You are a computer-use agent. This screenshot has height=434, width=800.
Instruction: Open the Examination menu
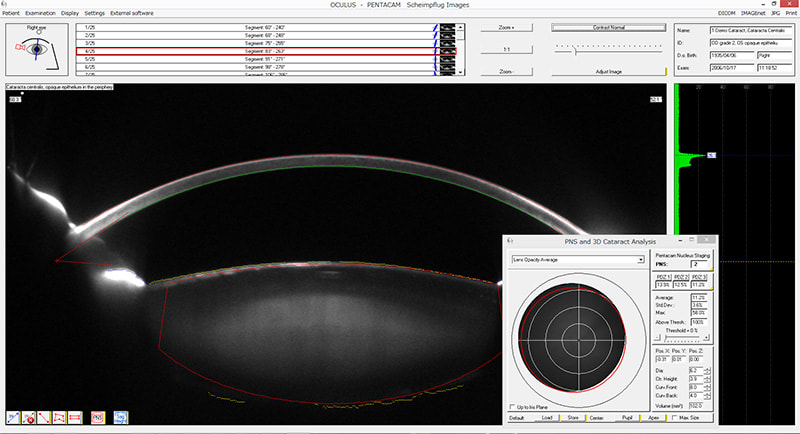pyautogui.click(x=41, y=13)
